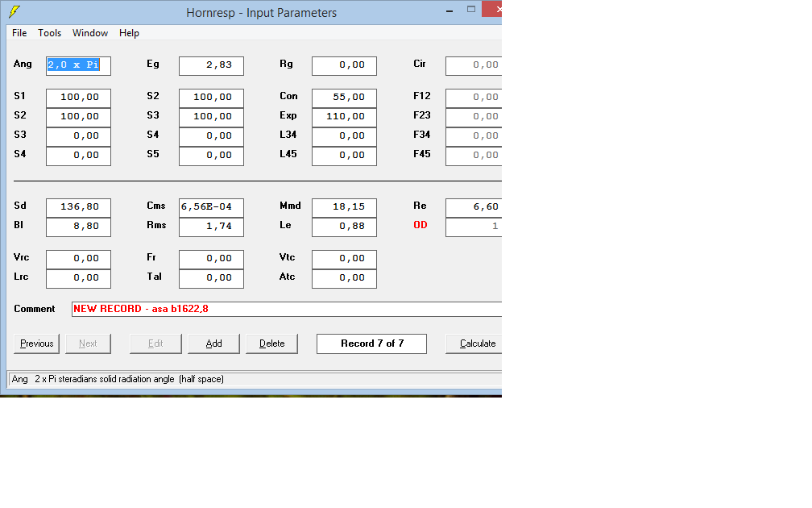Click the F12 input field
The image size is (812, 508).
(474, 98)
